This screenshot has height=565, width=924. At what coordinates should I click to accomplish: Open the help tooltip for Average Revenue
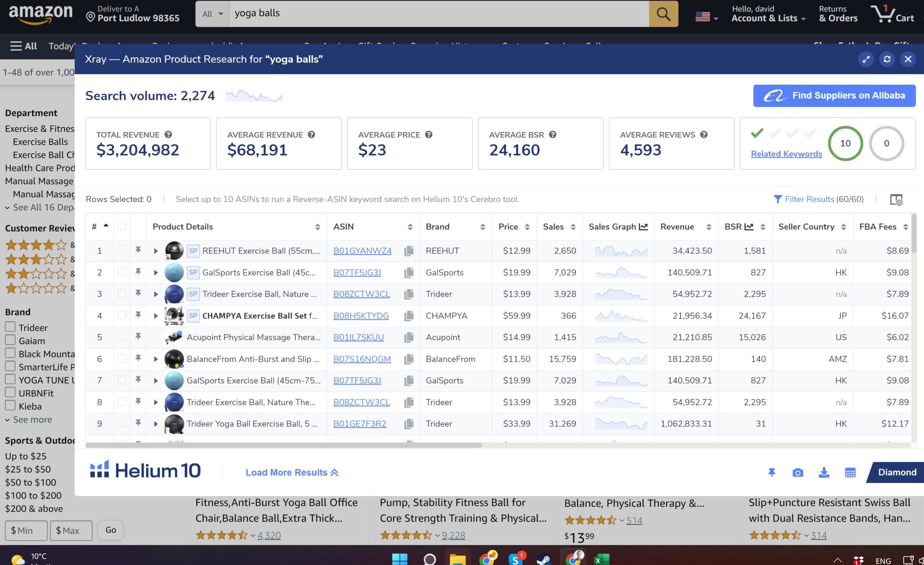click(x=311, y=135)
